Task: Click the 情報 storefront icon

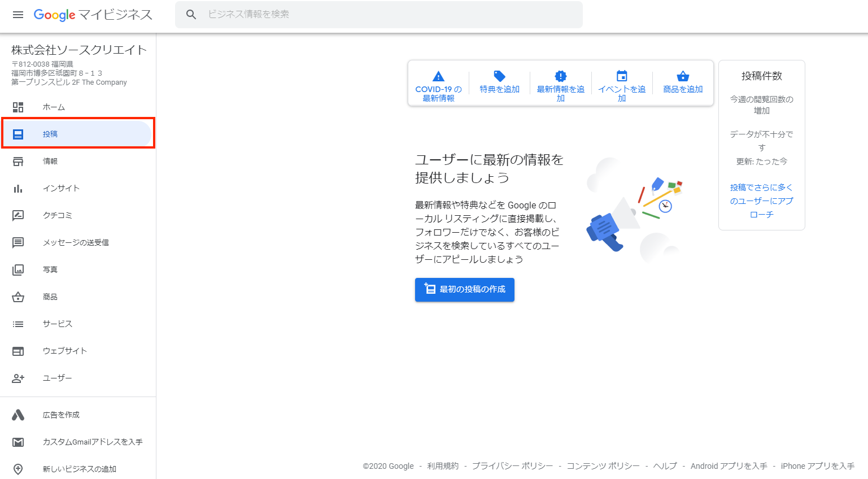Action: tap(18, 162)
